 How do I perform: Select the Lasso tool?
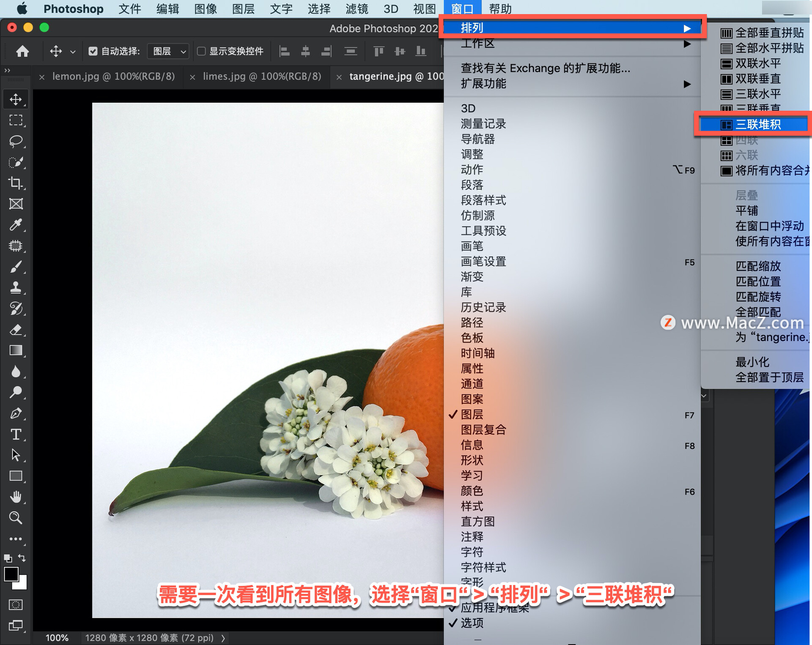(x=16, y=141)
